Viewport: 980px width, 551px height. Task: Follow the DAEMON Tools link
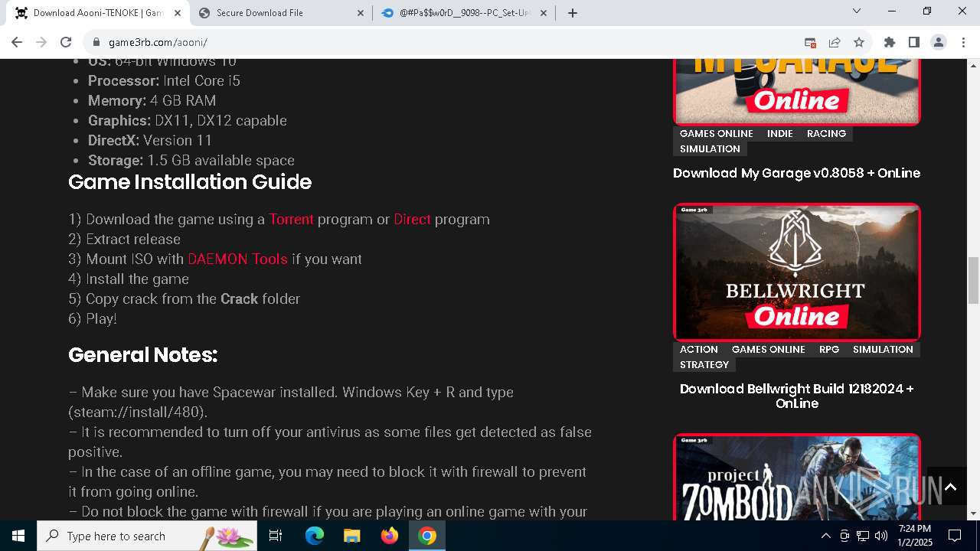(237, 259)
